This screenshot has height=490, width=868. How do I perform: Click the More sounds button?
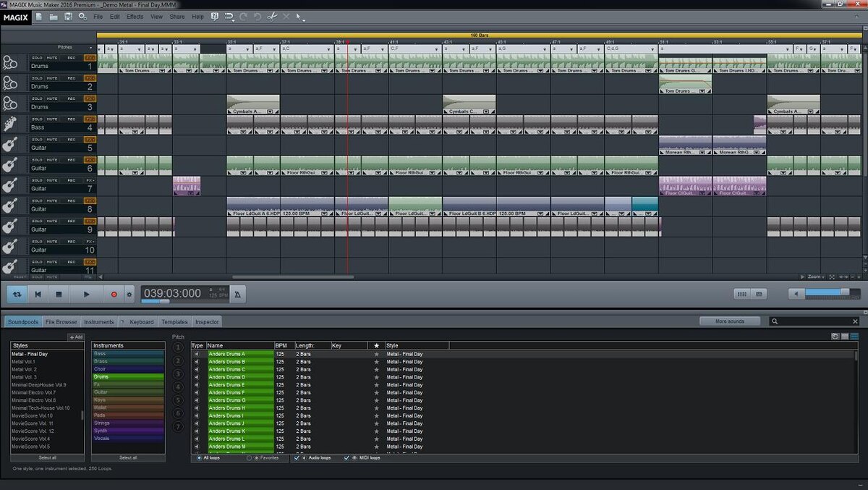pos(729,321)
